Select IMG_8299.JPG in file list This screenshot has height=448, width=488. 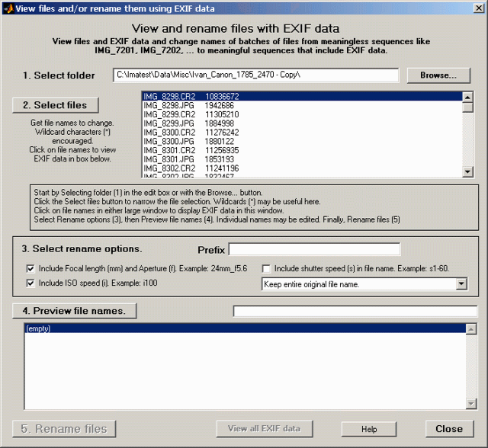pyautogui.click(x=302, y=123)
